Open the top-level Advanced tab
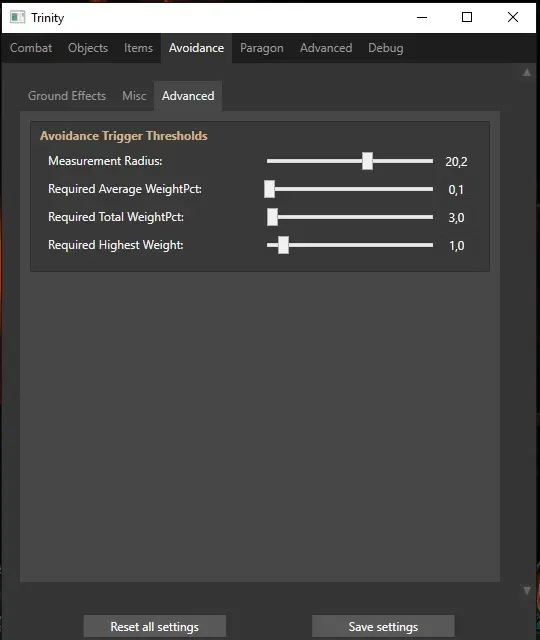540x640 pixels. click(x=326, y=48)
